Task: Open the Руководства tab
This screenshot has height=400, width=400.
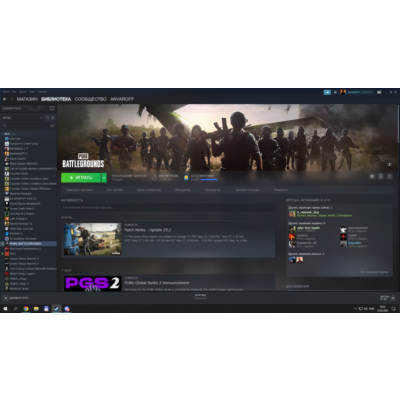Action: tap(213, 190)
